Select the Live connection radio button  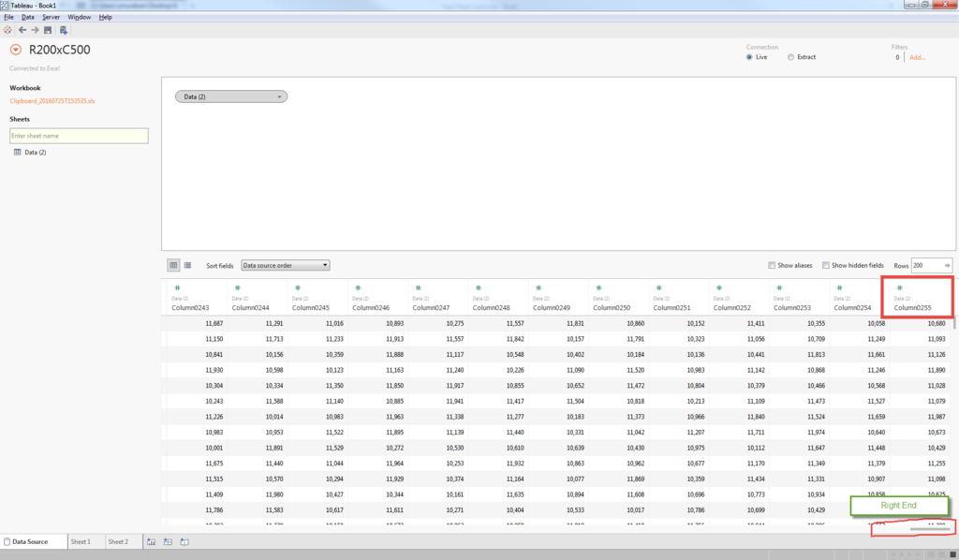[749, 57]
